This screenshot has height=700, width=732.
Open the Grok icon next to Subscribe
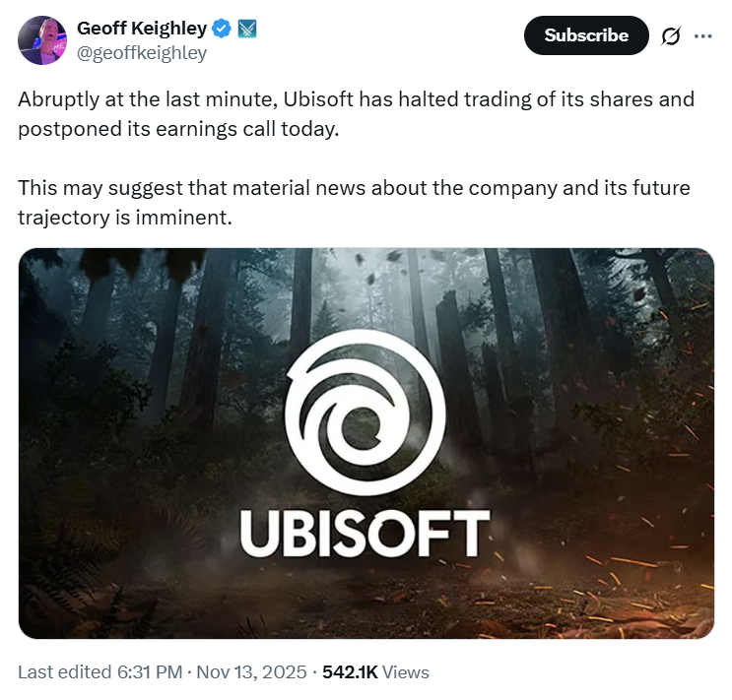click(x=671, y=35)
